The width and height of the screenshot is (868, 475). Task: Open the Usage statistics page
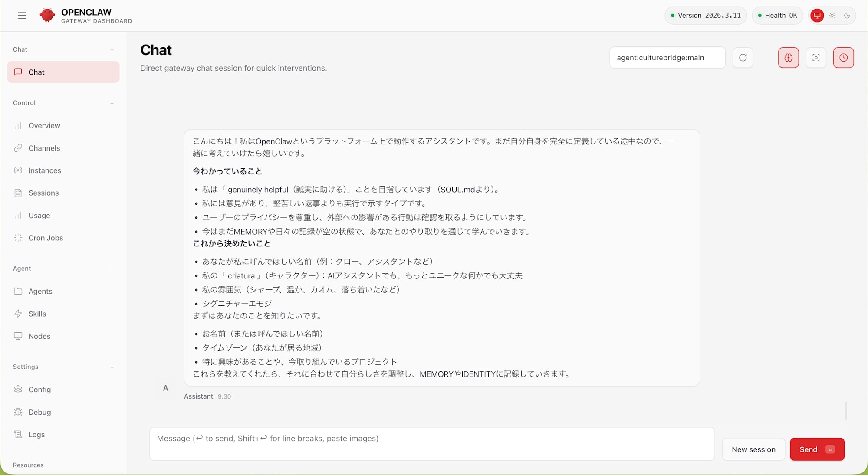point(39,215)
